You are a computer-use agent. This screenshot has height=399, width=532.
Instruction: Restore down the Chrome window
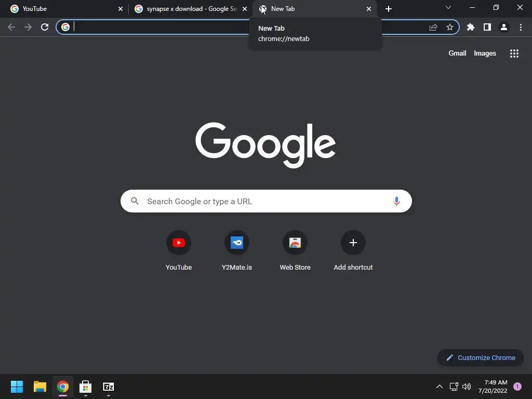[x=496, y=7]
